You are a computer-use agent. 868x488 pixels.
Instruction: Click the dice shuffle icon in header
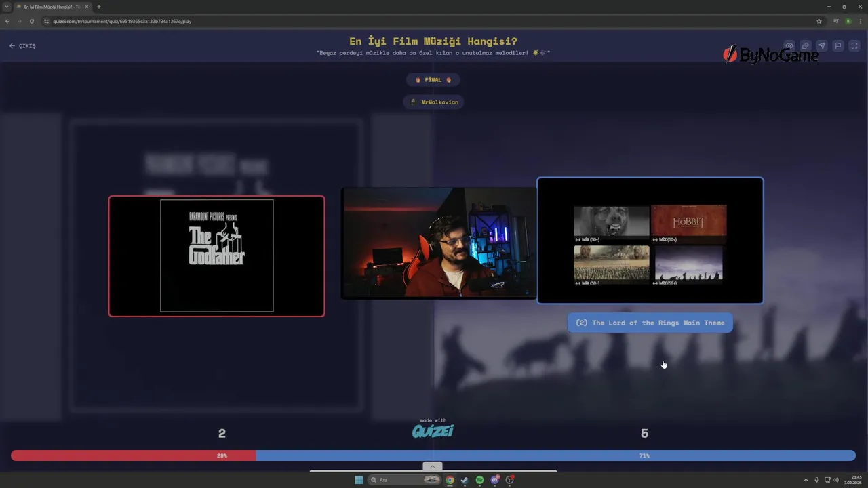806,45
